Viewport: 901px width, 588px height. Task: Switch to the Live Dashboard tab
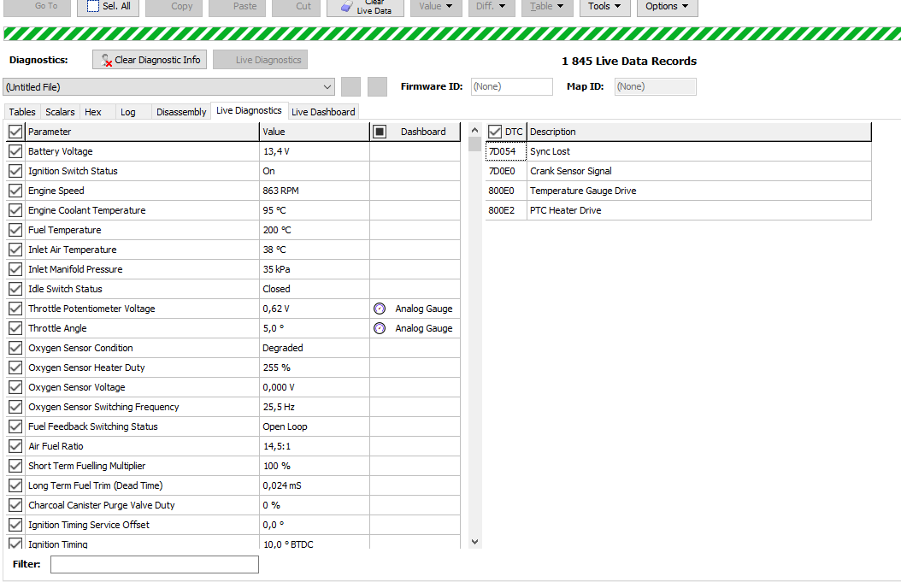click(323, 112)
